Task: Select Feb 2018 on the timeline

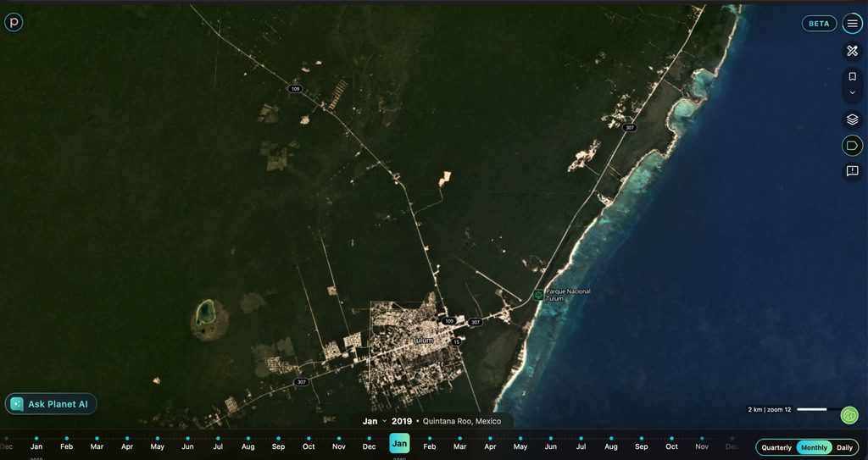Action: (66, 446)
